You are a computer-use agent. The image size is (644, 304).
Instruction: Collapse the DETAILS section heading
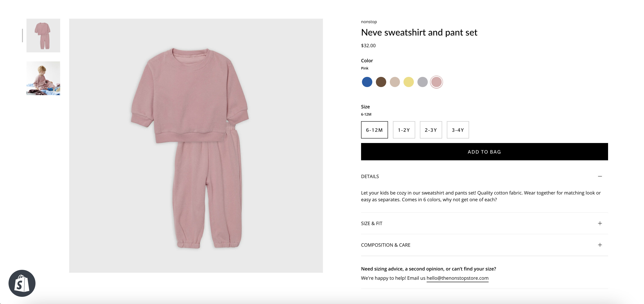(x=370, y=176)
